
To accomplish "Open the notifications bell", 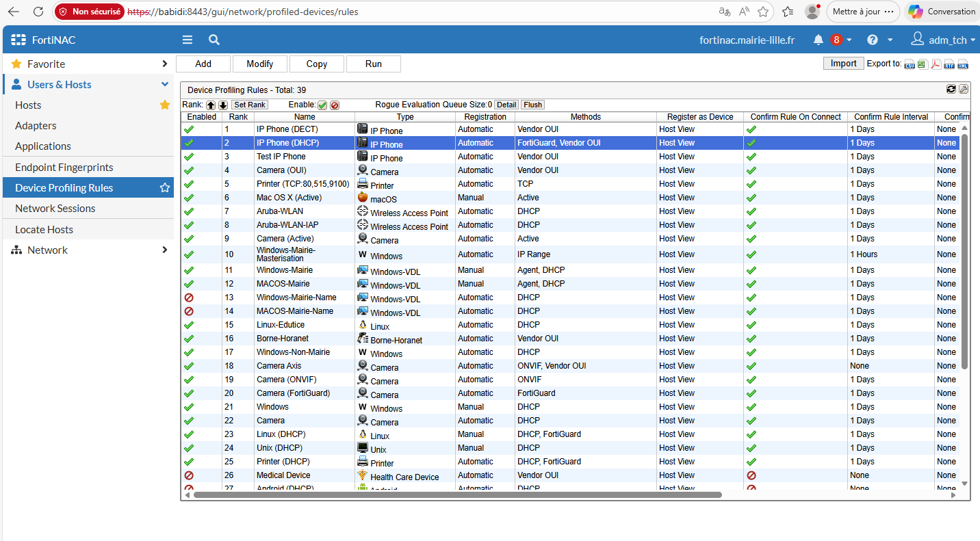I will tap(818, 40).
